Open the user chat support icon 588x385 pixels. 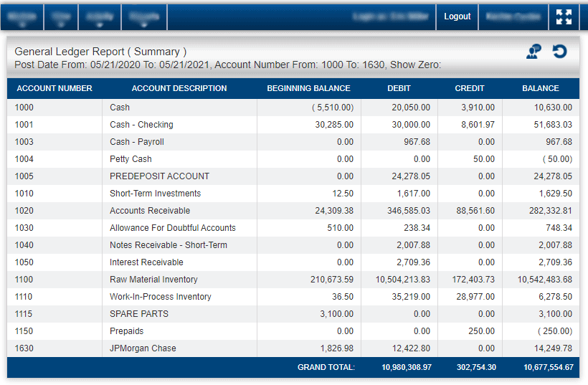(x=534, y=52)
